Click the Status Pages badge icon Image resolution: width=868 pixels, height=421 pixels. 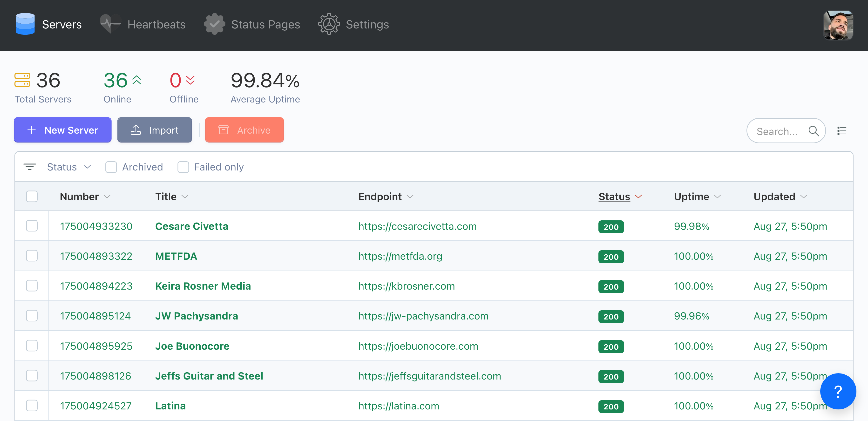(215, 24)
